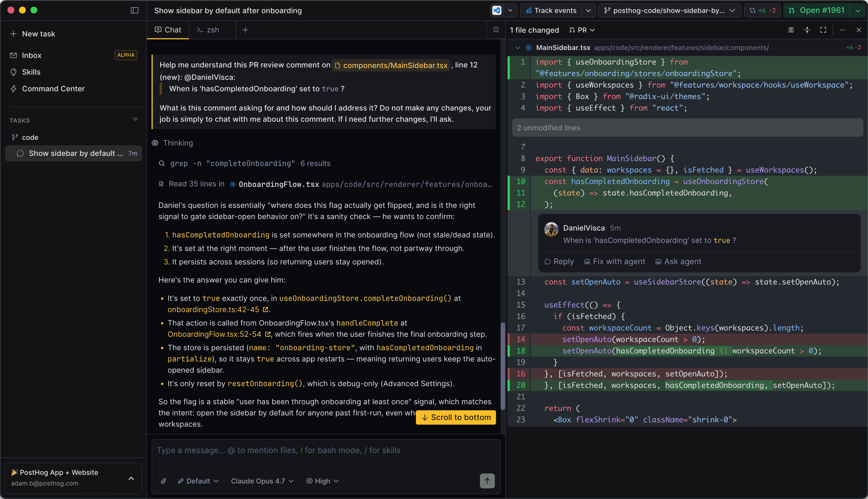This screenshot has height=499, width=868.
Task: Switch to the Chat tab
Action: click(168, 30)
